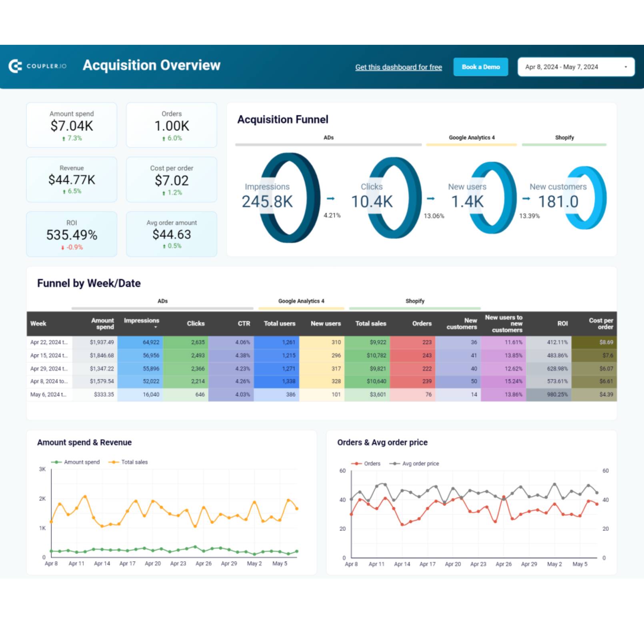Click the red down arrow under ROI
Screen dimensions: 644x644
(62, 248)
